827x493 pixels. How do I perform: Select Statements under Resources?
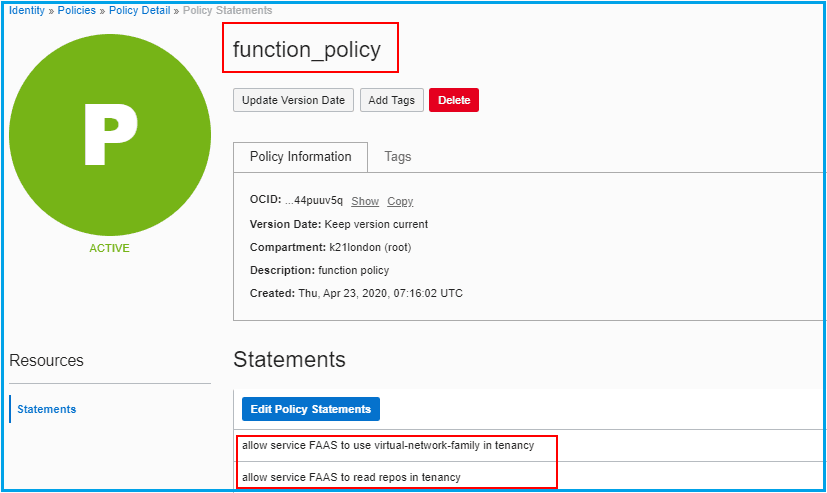tap(46, 409)
